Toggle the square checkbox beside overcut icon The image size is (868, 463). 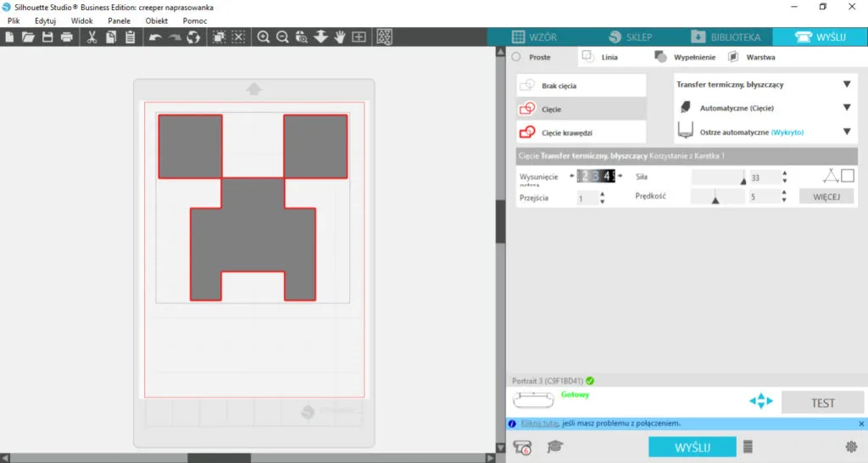(847, 176)
